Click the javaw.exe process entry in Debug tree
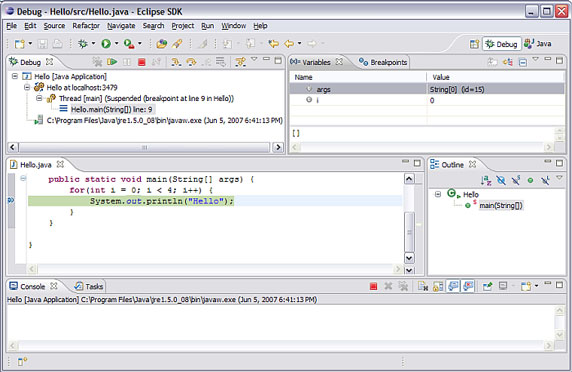 click(165, 120)
